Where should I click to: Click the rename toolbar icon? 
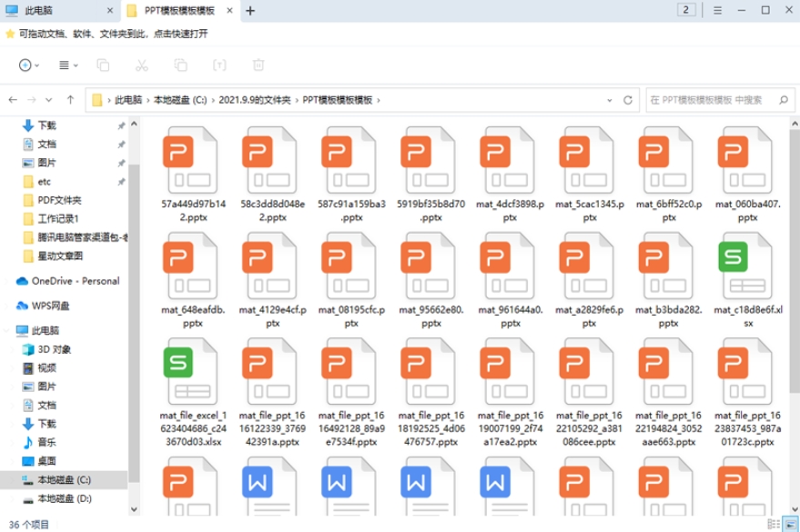[219, 65]
